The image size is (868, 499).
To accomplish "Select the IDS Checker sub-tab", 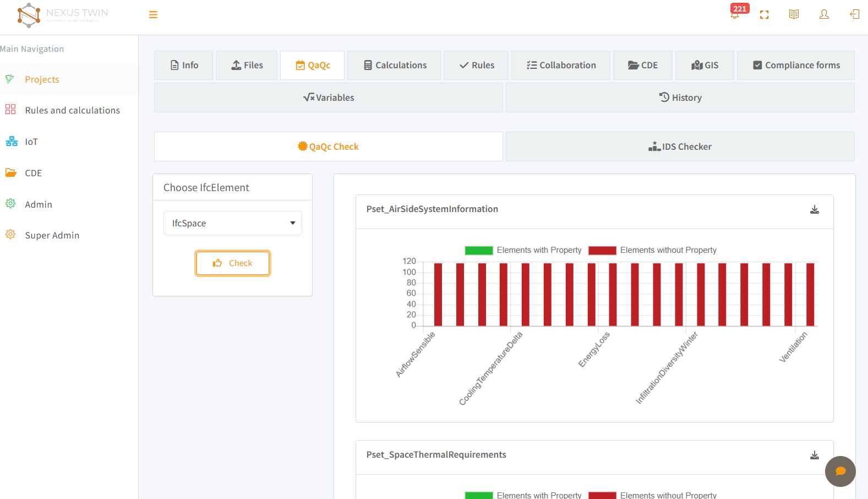I will pos(680,147).
